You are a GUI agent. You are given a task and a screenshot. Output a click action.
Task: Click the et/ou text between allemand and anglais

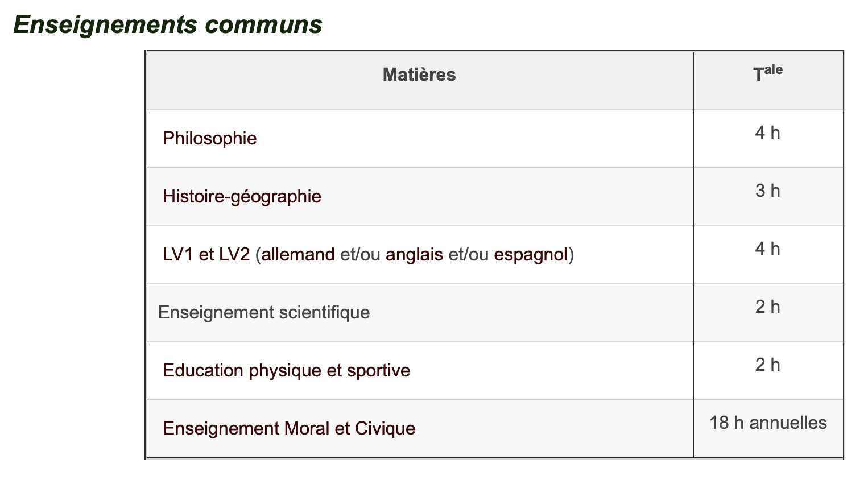pyautogui.click(x=360, y=255)
